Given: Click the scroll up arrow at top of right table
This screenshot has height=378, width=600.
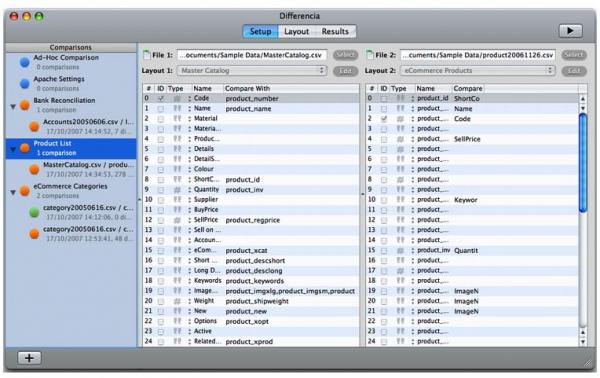Looking at the screenshot, I should pyautogui.click(x=583, y=99).
